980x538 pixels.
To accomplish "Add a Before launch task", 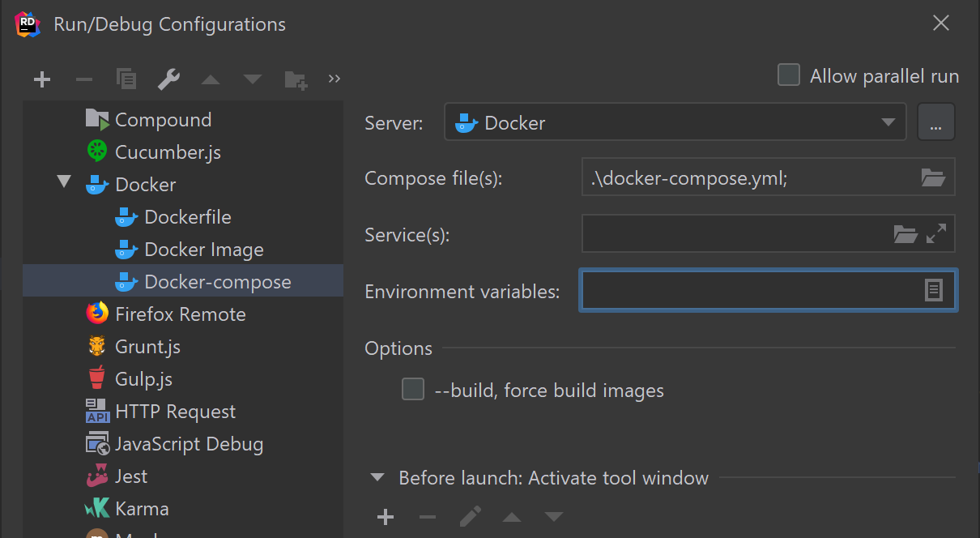I will click(386, 516).
